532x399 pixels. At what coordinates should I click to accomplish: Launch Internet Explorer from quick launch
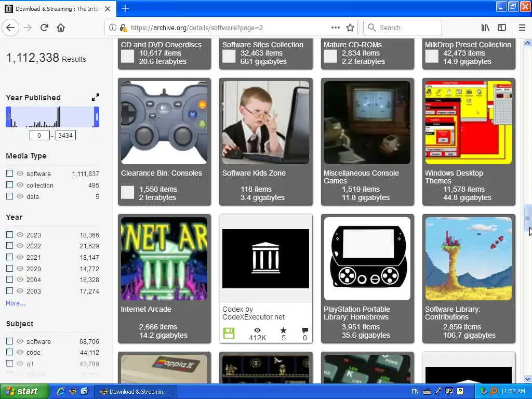(60, 392)
